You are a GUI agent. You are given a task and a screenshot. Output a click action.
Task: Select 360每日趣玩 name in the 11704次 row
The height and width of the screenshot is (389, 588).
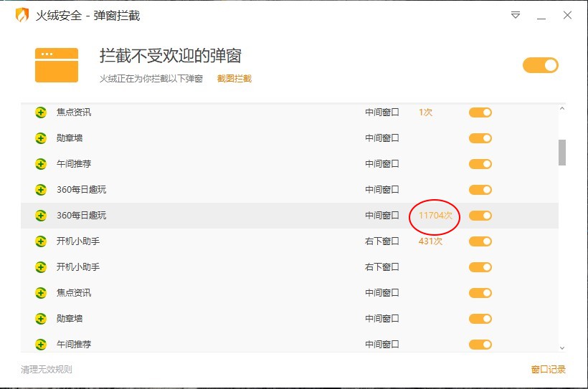tap(81, 216)
